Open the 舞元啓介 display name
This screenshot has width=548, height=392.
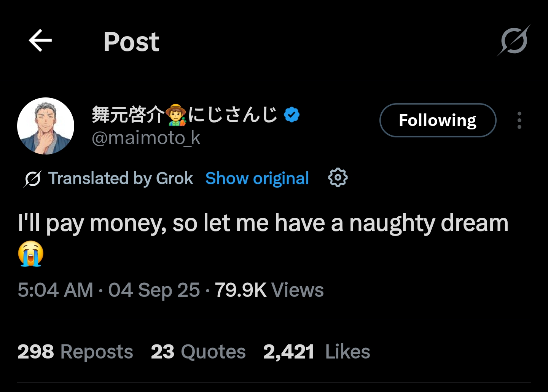(128, 115)
